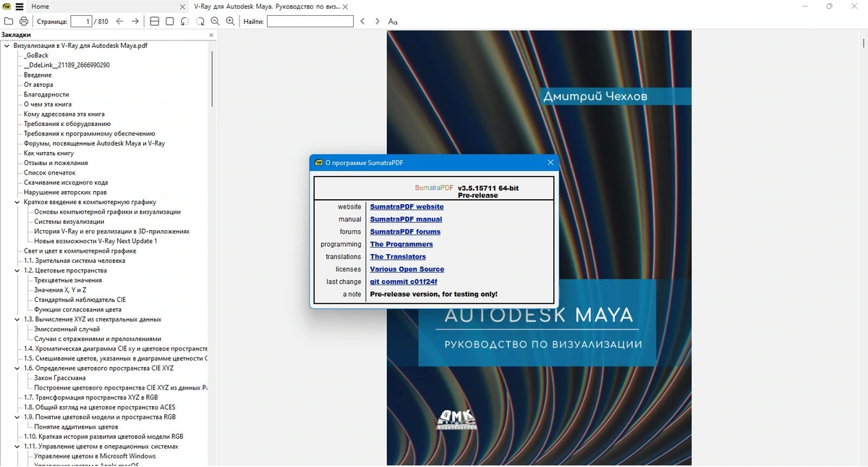
Task: Select the fit single page icon
Action: (x=169, y=21)
